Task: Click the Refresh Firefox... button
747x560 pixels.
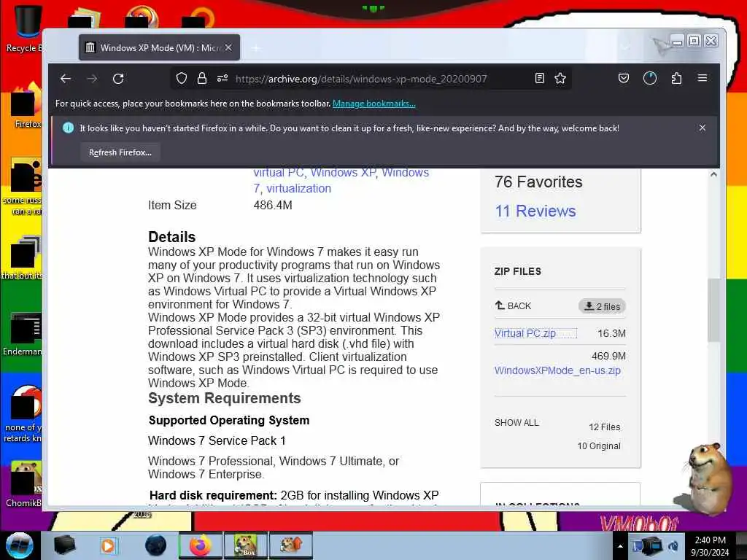Action: [x=120, y=152]
